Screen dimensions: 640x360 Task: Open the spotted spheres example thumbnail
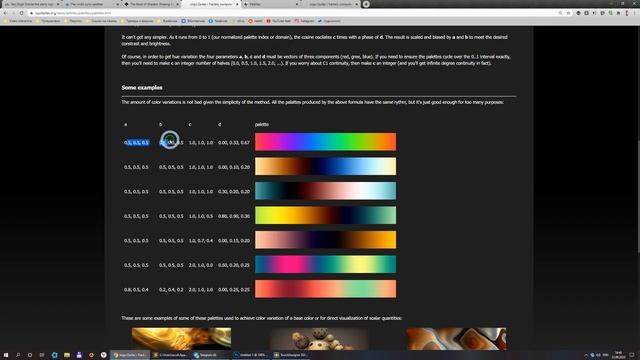[x=319, y=338]
